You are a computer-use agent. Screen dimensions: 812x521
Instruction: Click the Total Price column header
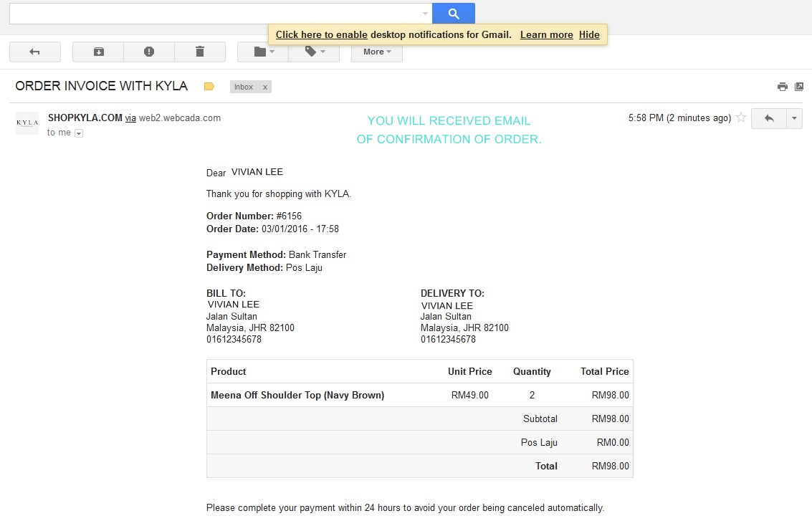pyautogui.click(x=604, y=371)
